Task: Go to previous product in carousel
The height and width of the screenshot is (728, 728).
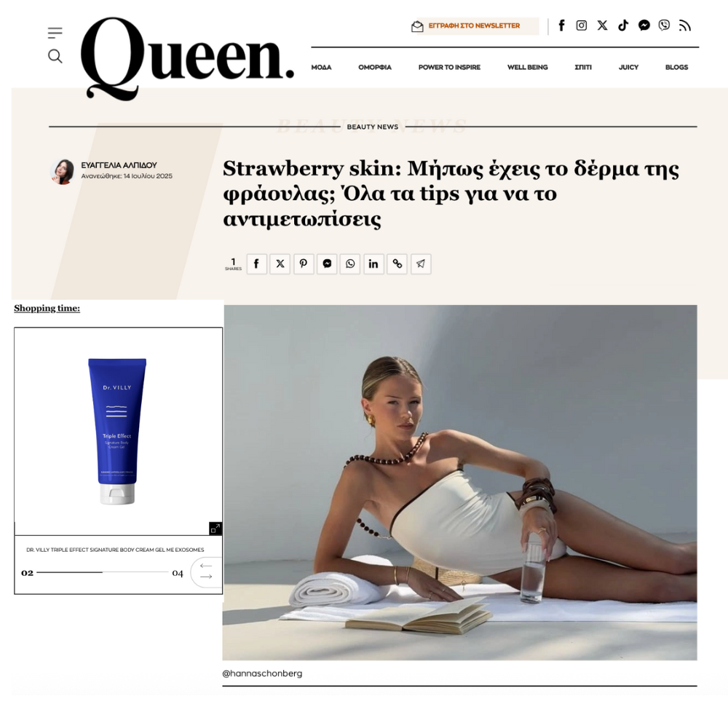Action: [206, 566]
